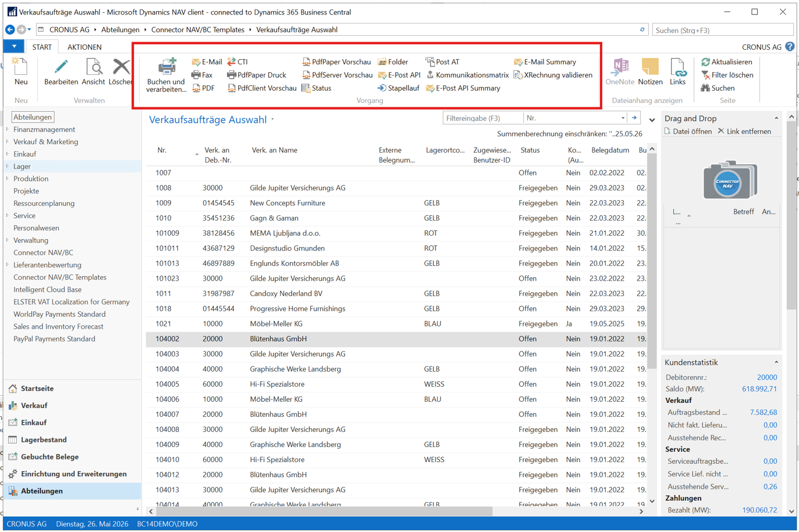Open Verkaufsaufträge Auswahl title dropdown
This screenshot has height=532, width=799.
point(273,120)
